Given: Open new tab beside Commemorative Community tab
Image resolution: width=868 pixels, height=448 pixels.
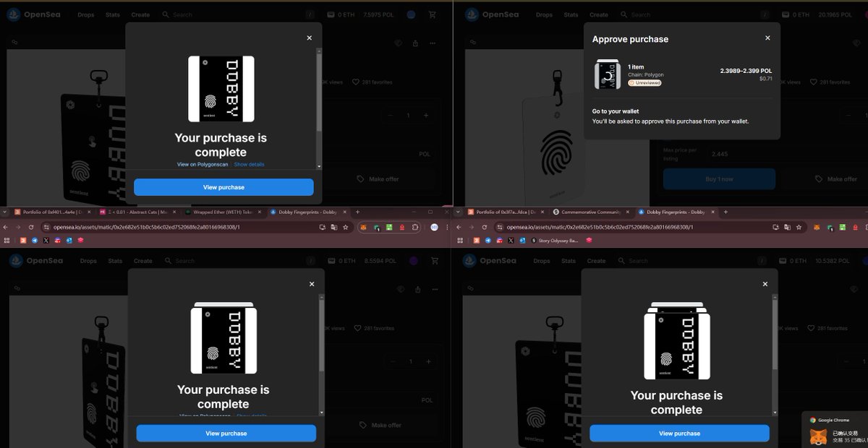Looking at the screenshot, I should tap(726, 212).
